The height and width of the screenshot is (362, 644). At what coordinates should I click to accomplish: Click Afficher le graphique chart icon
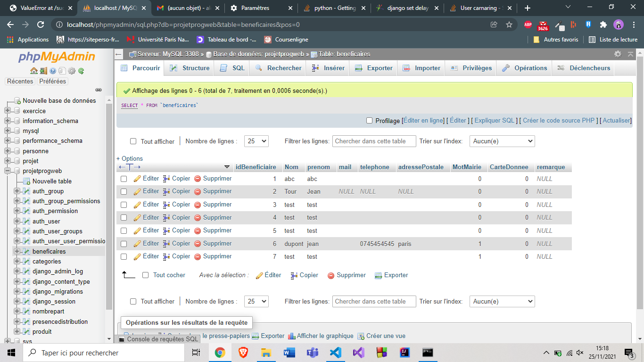pyautogui.click(x=292, y=336)
